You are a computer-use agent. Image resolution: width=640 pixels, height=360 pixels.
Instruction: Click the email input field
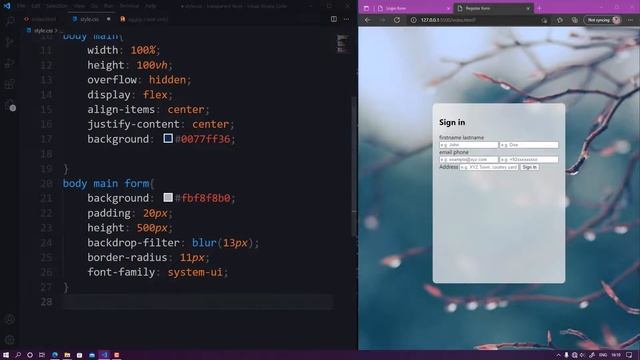[469, 160]
